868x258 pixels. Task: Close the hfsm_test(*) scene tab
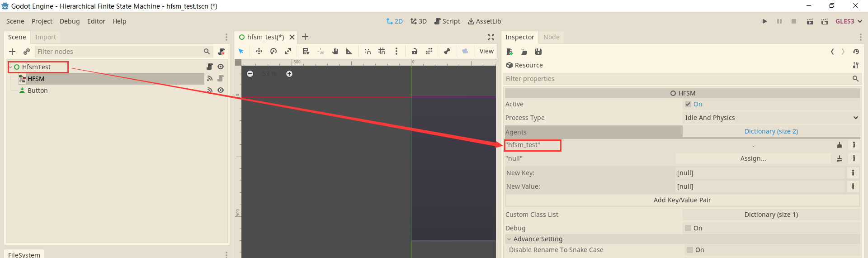292,37
